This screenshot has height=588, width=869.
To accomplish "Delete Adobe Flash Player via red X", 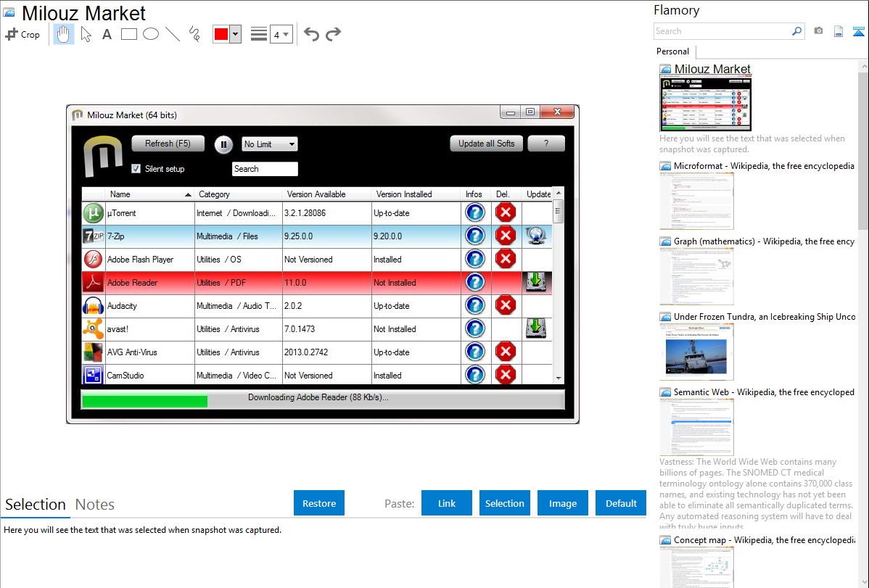I will tap(506, 259).
